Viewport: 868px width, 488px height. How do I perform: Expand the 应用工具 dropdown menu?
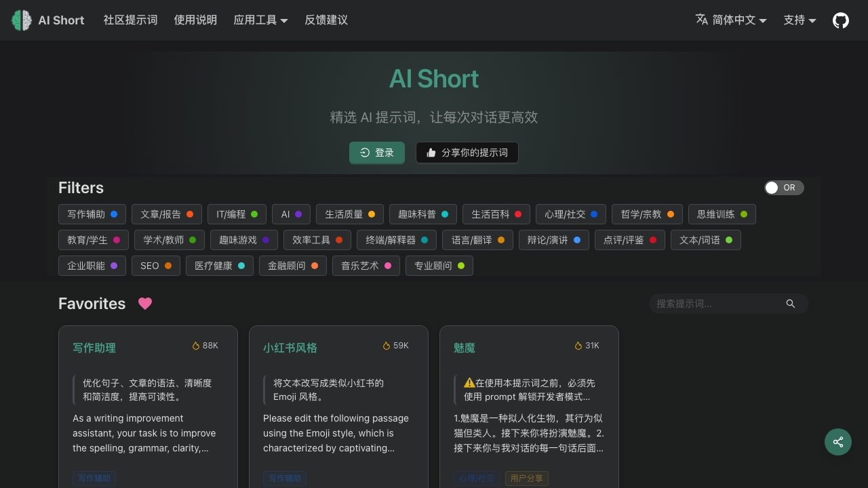[260, 20]
